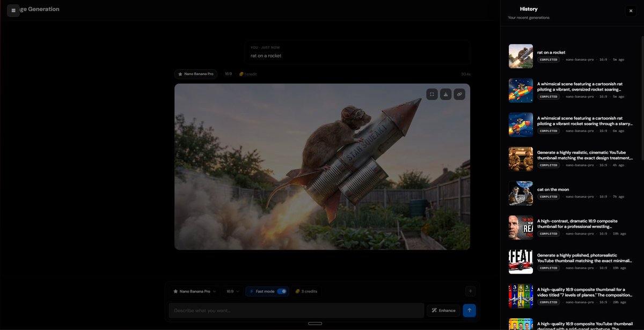Click the 16:9 label above generated image
644x330 pixels.
tap(228, 74)
